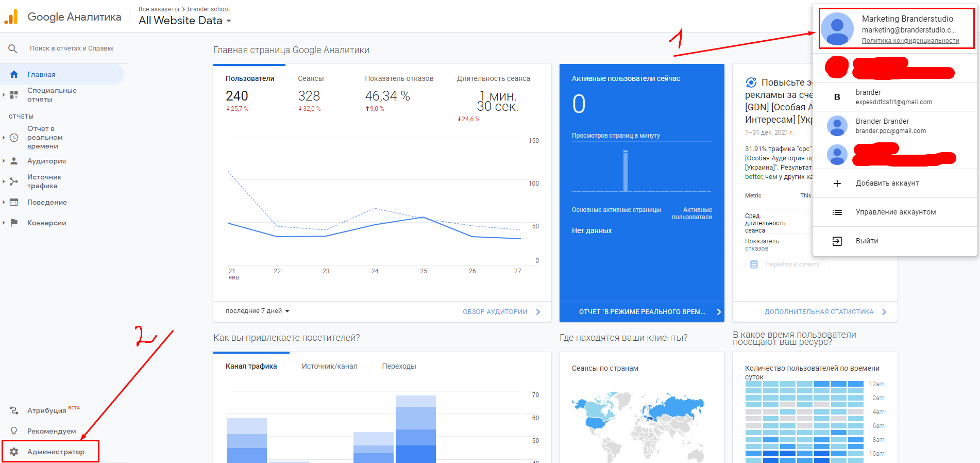
Task: Click the Google Analytics logo icon
Action: (x=11, y=17)
